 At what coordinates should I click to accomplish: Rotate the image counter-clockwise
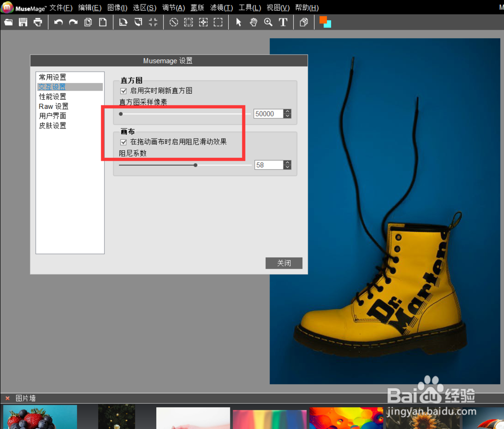point(138,22)
